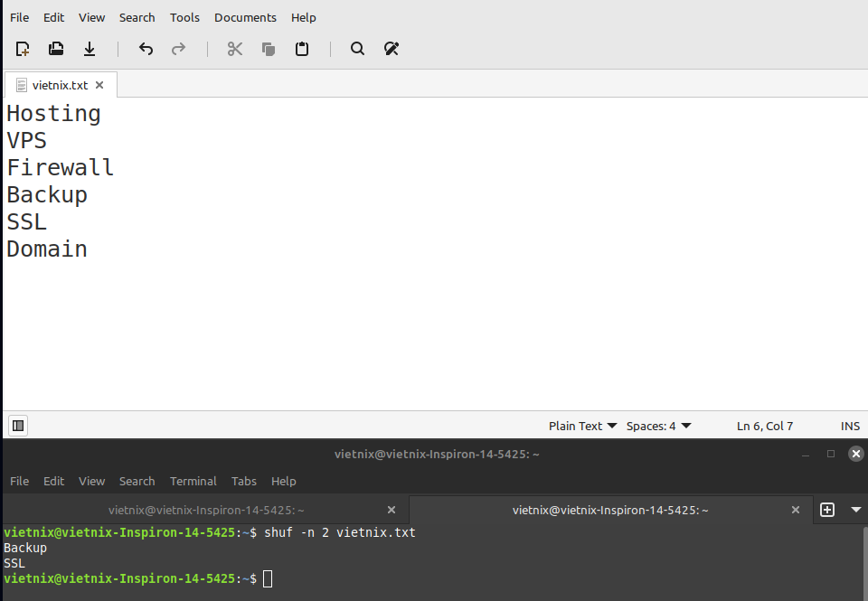Close the second terminal tab
Screen dimensions: 868x601
(796, 511)
